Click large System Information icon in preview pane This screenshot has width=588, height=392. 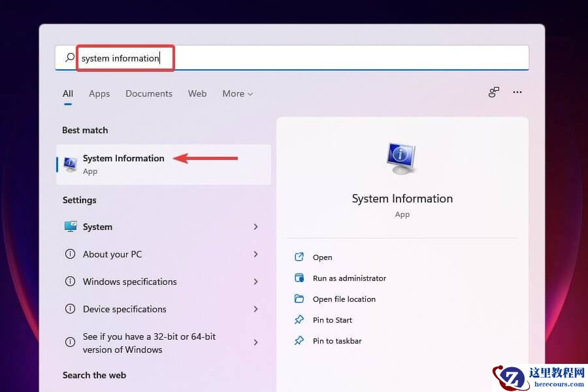[x=402, y=158]
